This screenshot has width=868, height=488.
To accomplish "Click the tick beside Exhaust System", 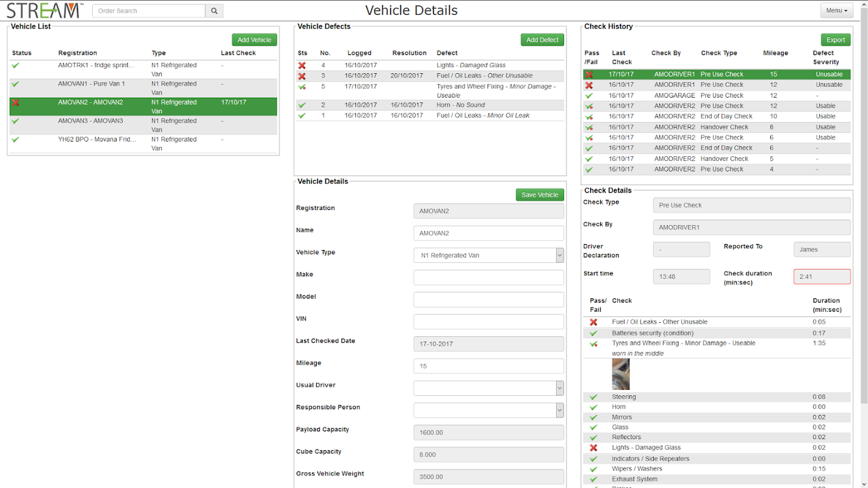I will point(593,479).
